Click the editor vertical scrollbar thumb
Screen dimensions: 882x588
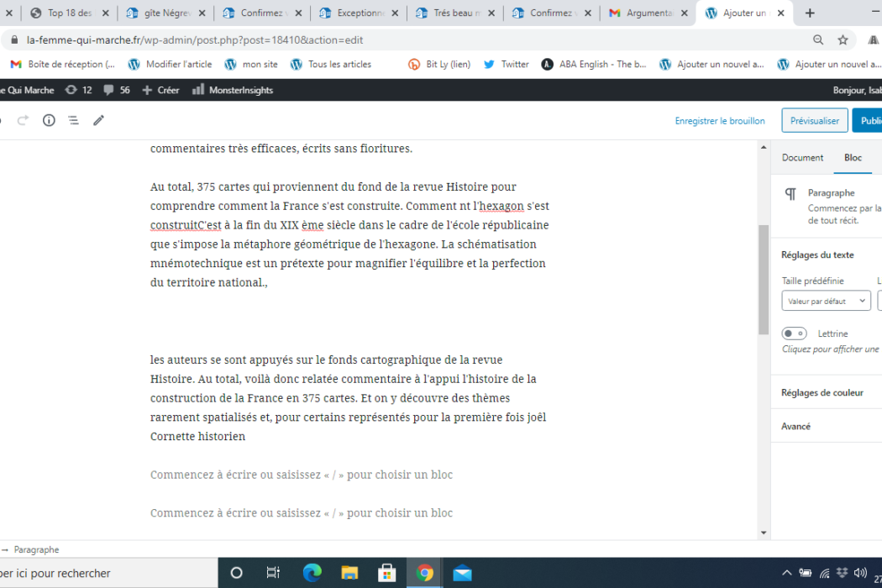coord(763,277)
